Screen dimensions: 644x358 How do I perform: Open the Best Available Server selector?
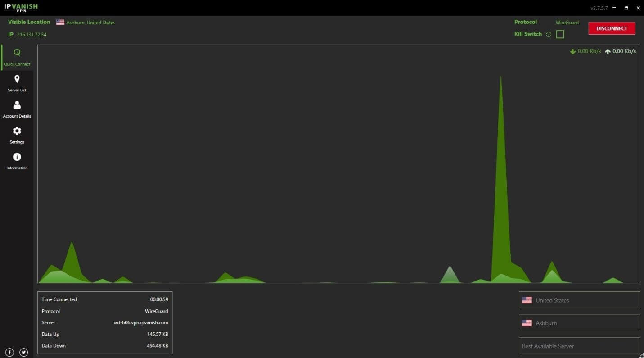pyautogui.click(x=579, y=346)
